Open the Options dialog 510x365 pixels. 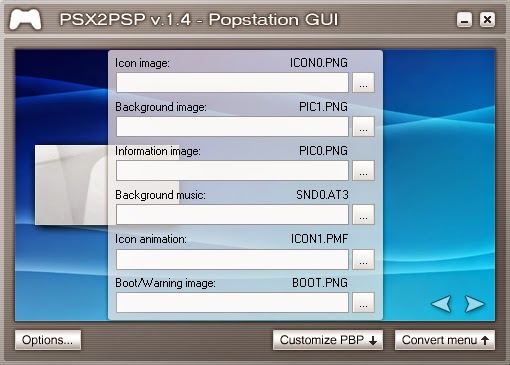tap(48, 340)
